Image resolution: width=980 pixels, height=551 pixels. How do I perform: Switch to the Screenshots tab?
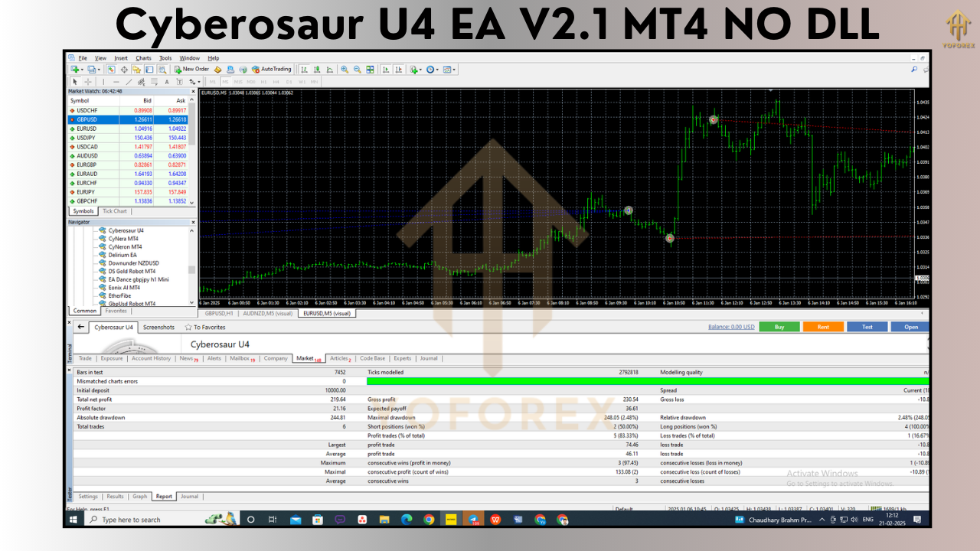tap(158, 327)
